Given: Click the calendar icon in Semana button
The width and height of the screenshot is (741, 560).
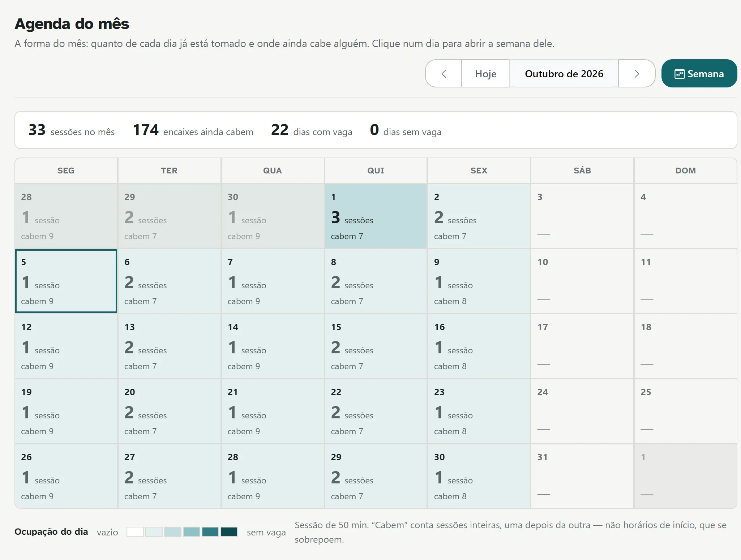Looking at the screenshot, I should [679, 74].
